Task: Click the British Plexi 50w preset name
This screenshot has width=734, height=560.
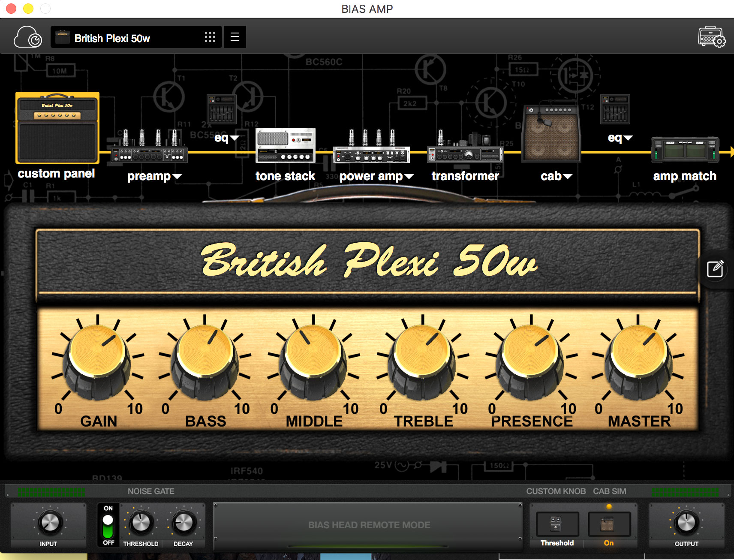Action: 112,38
